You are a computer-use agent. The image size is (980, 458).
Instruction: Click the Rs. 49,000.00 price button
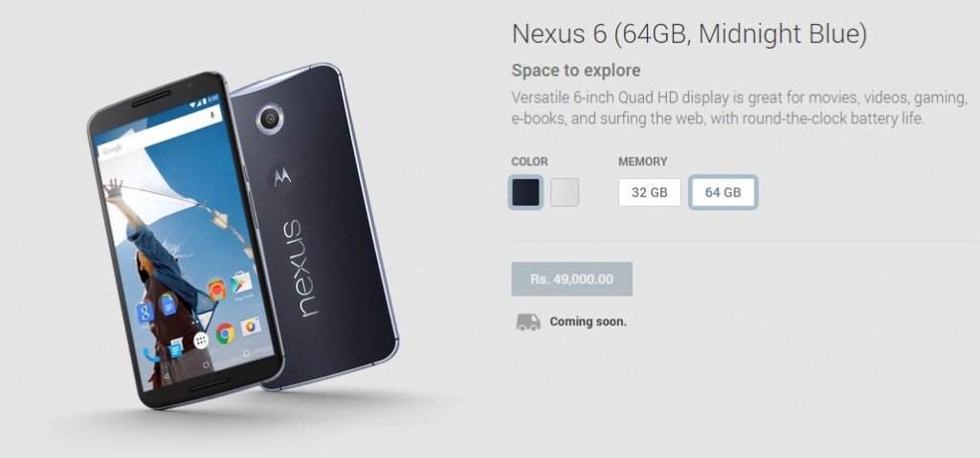click(x=572, y=278)
